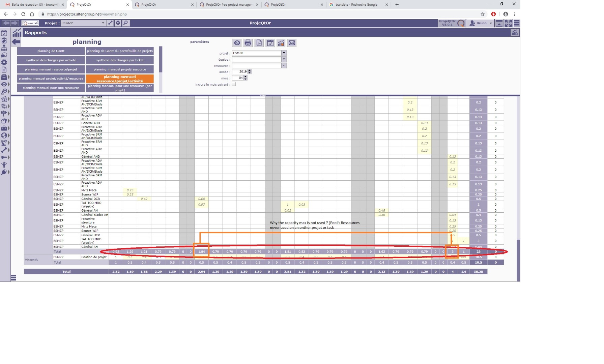604x364 pixels.
Task: Open the Bruno user menu
Action: pyautogui.click(x=481, y=23)
